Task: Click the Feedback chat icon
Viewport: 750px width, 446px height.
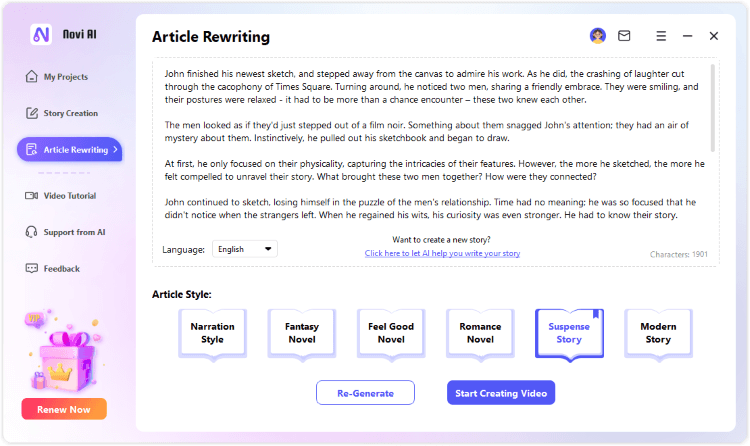Action: click(32, 268)
